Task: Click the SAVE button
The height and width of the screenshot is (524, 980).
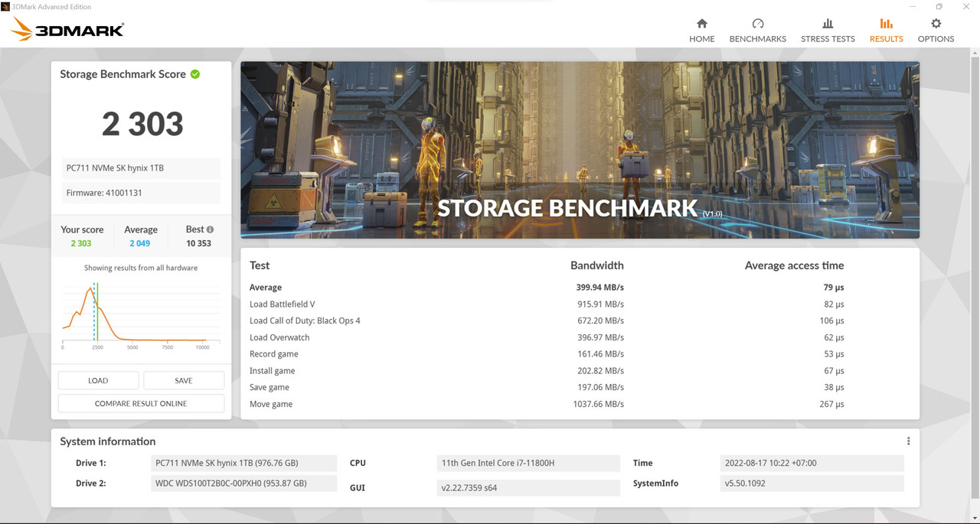Action: [x=184, y=380]
